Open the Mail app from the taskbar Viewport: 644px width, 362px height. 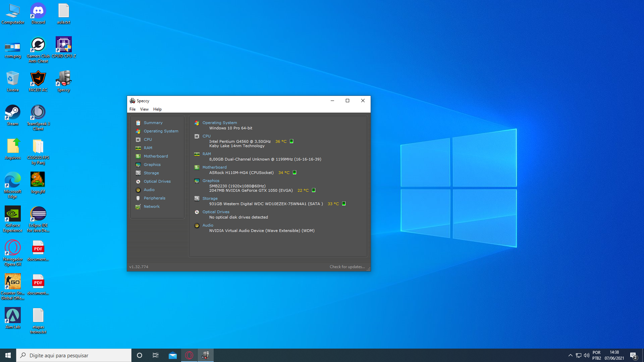click(x=173, y=355)
